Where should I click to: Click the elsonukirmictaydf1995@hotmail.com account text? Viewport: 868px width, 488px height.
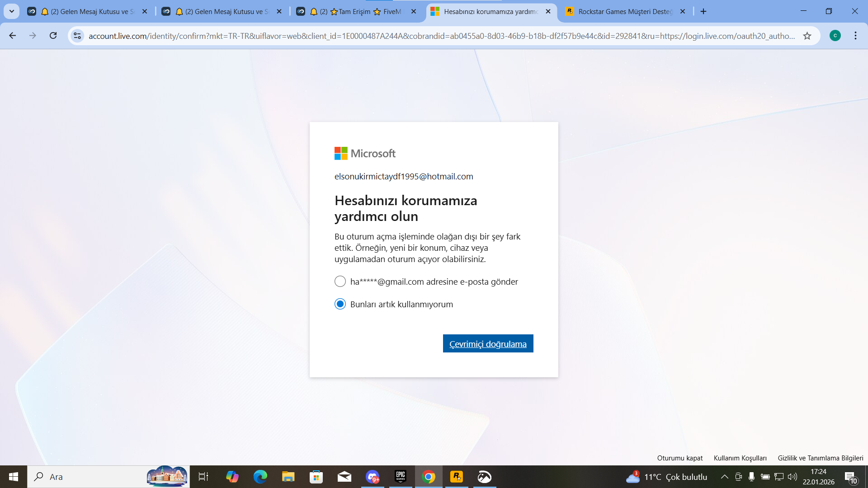404,176
